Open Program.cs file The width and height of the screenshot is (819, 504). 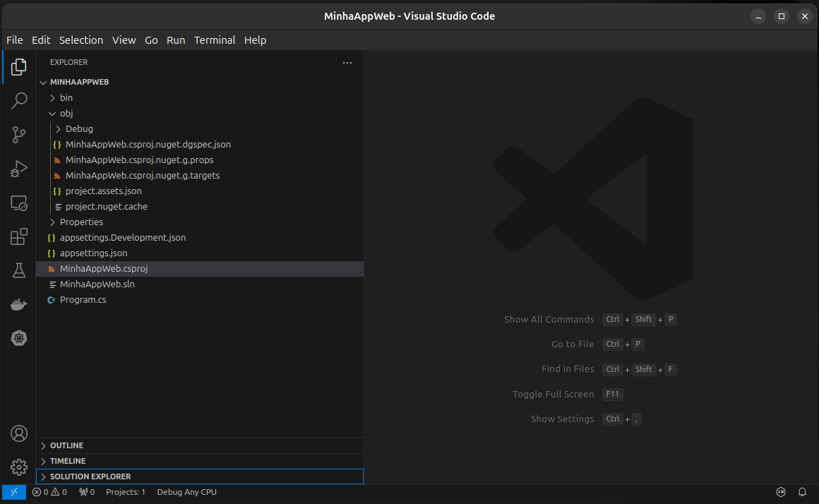tap(200, 300)
